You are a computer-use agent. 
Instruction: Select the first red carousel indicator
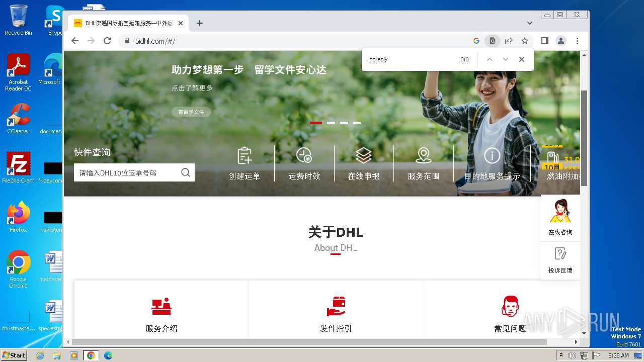click(x=316, y=122)
